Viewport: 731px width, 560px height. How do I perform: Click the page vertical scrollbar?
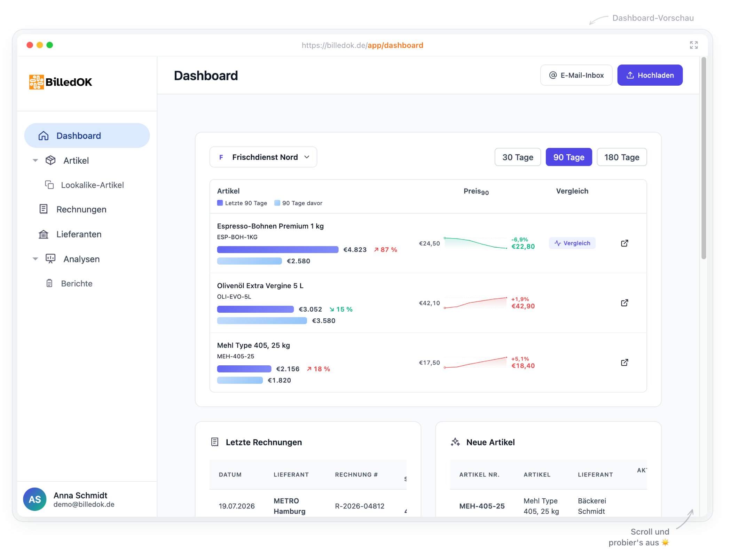pos(704,158)
